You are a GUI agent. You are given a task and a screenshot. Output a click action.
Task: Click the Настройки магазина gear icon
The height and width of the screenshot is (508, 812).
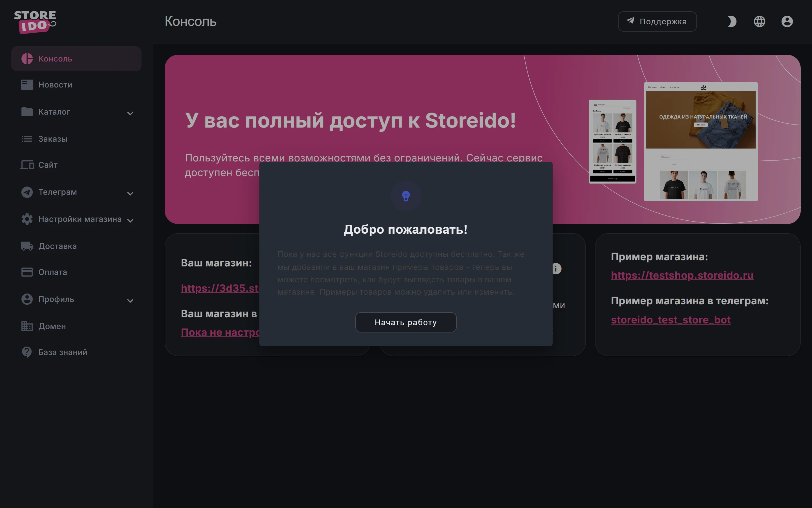[x=27, y=219]
